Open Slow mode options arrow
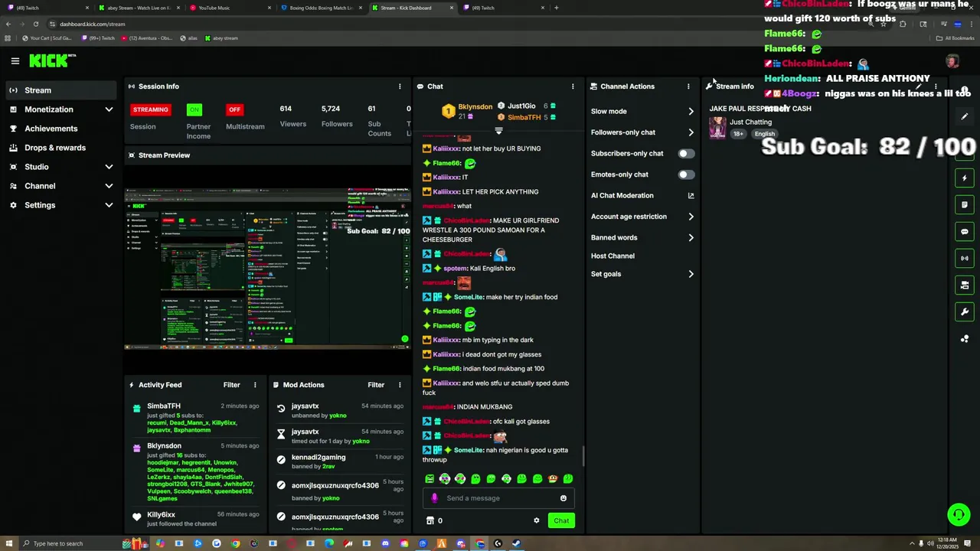The image size is (980, 551). [x=691, y=112]
